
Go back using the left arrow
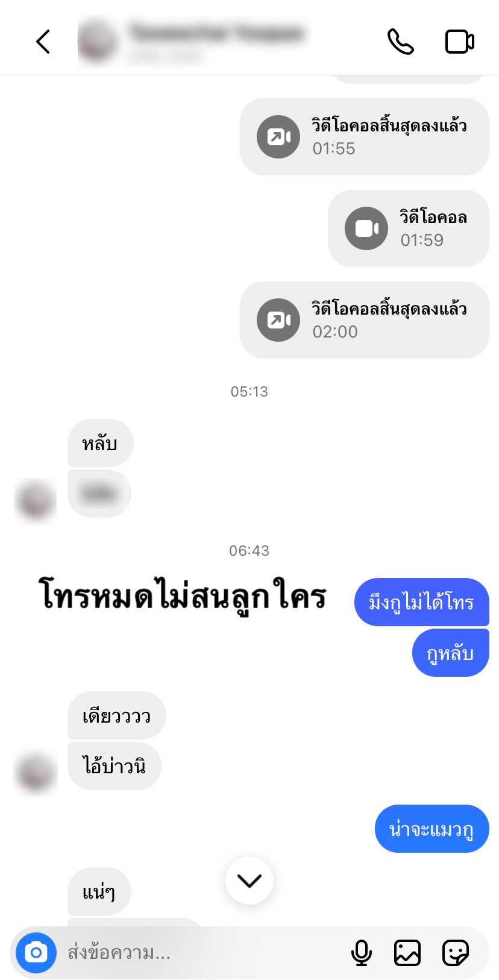pyautogui.click(x=43, y=42)
